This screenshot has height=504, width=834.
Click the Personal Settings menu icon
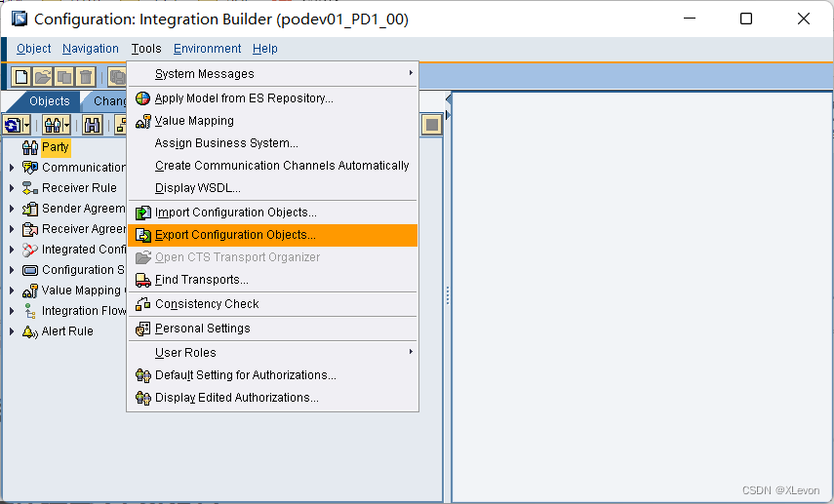point(142,330)
